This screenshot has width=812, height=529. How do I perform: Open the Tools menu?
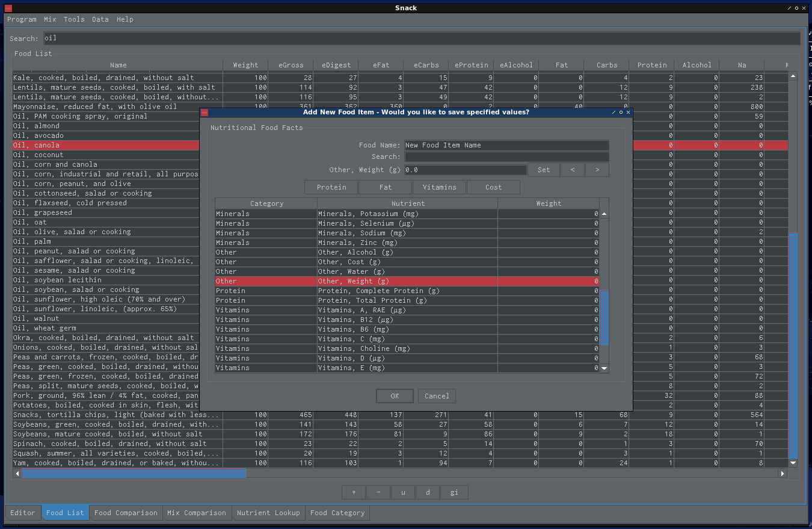pyautogui.click(x=74, y=19)
